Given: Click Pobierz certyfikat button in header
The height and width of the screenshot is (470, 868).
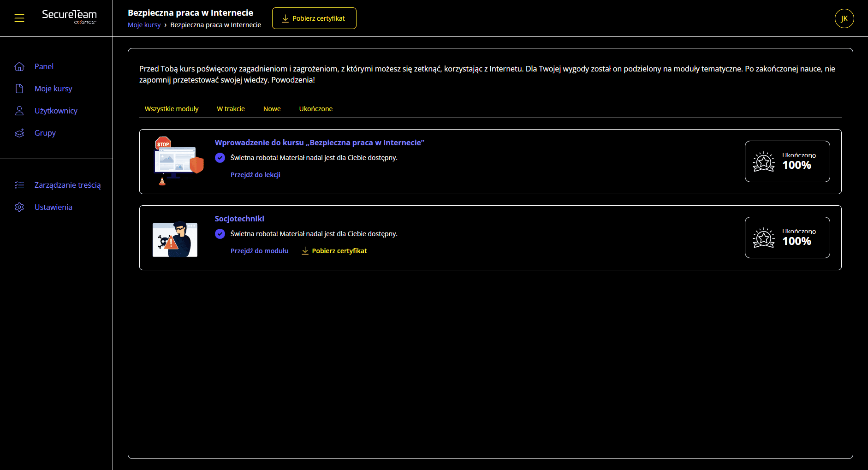Looking at the screenshot, I should pyautogui.click(x=314, y=18).
